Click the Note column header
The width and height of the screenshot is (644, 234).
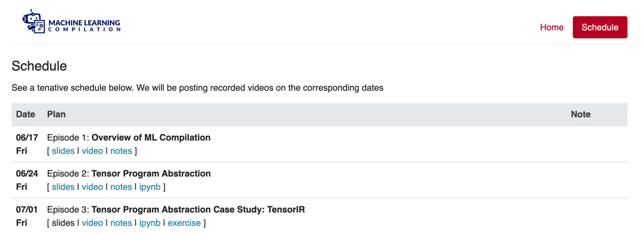(x=581, y=115)
